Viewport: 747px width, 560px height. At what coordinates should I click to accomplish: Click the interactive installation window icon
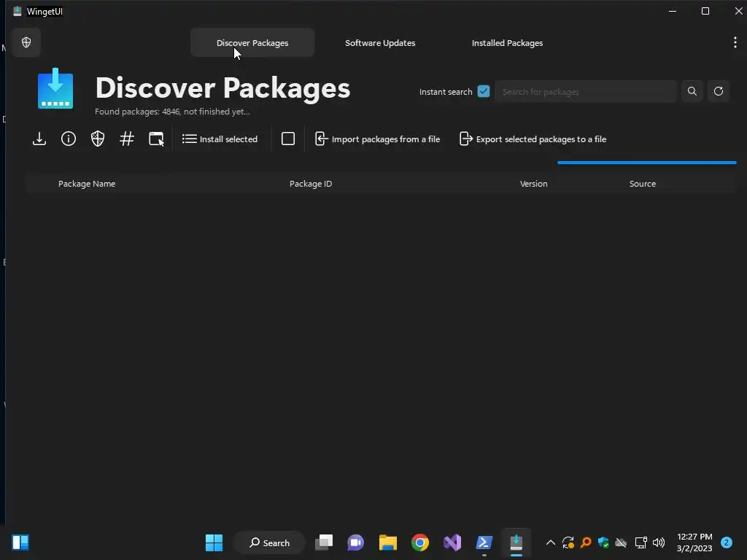tap(156, 139)
